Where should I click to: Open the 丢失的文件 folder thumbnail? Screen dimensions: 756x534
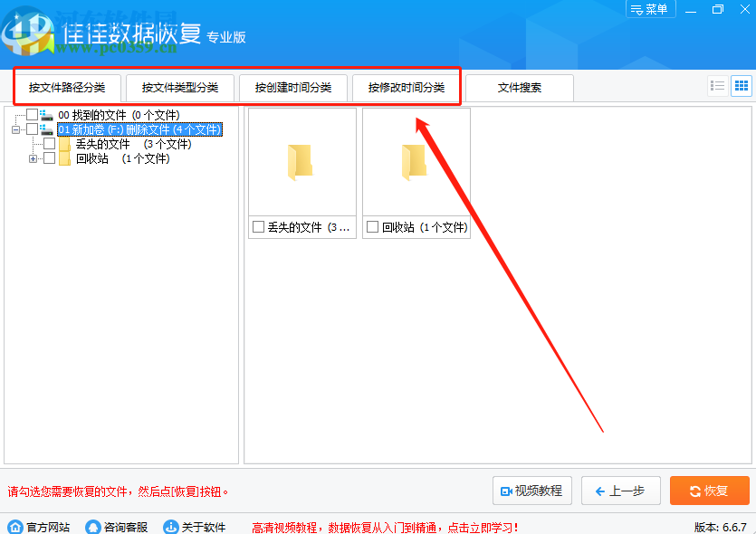click(x=301, y=162)
